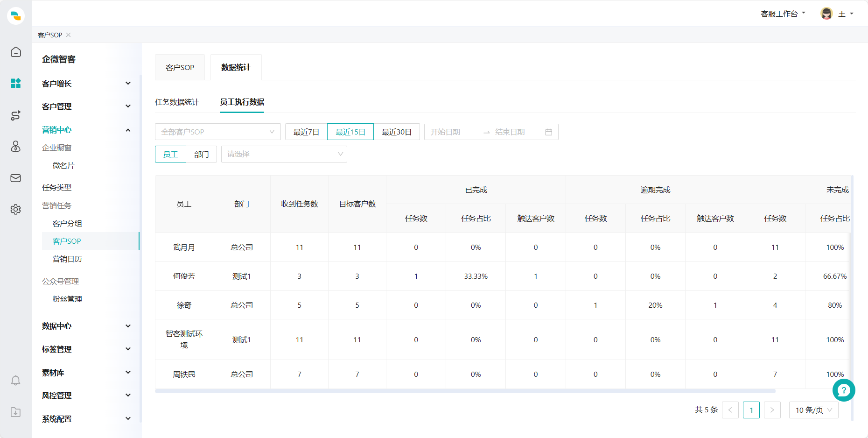Open 客户分组 in sidebar
This screenshot has width=868, height=438.
point(67,223)
